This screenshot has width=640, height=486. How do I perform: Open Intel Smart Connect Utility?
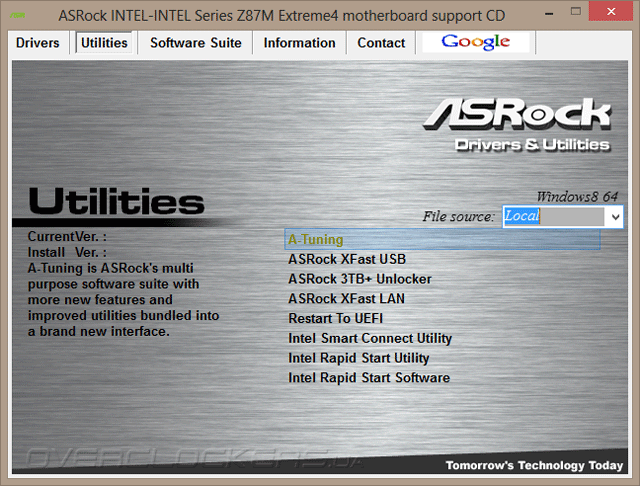[x=370, y=338]
